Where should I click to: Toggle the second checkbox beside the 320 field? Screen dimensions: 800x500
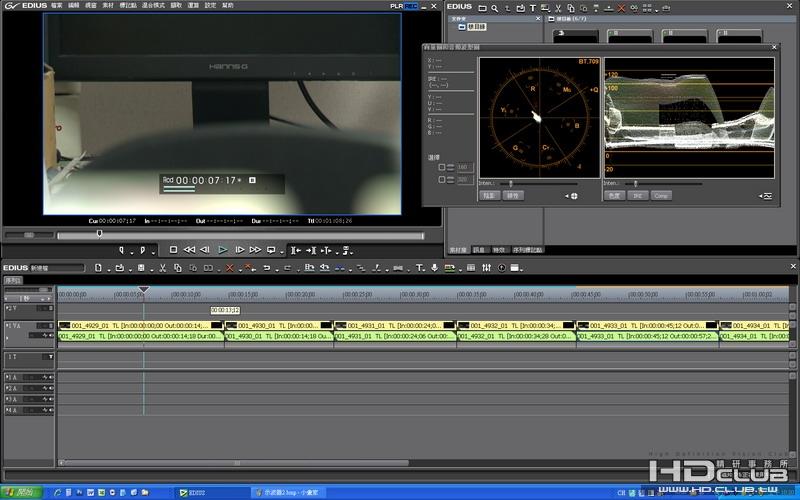click(x=442, y=180)
